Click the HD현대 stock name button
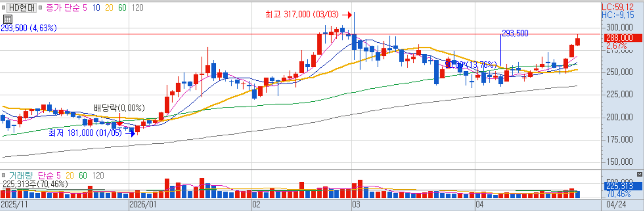This screenshot has height=211, width=644. [21, 7]
